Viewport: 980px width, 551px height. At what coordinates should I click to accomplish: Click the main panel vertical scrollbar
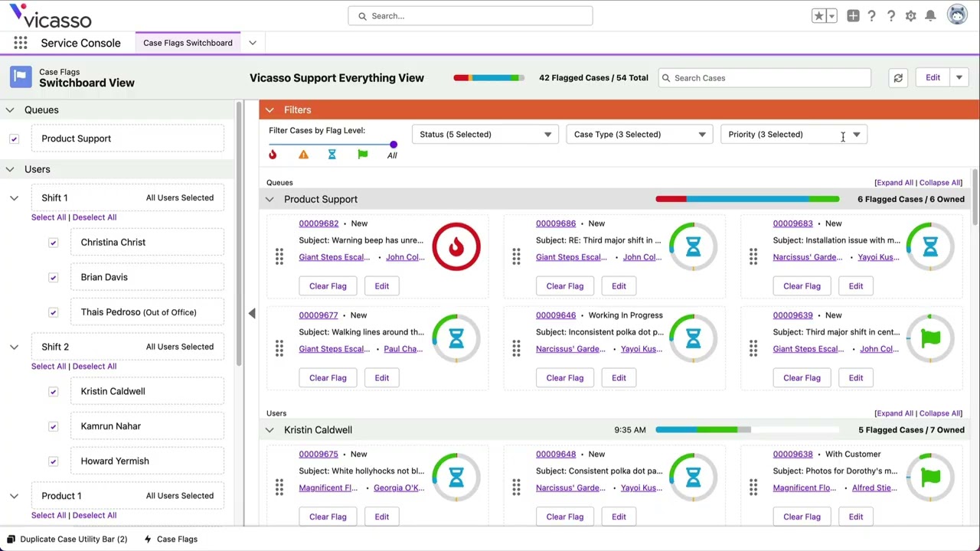click(975, 197)
